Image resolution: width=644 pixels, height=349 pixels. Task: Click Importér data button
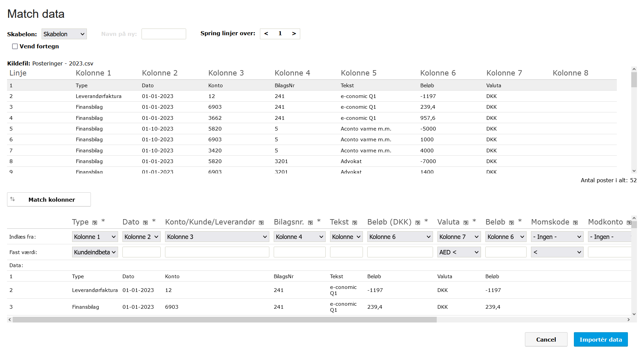coord(600,339)
